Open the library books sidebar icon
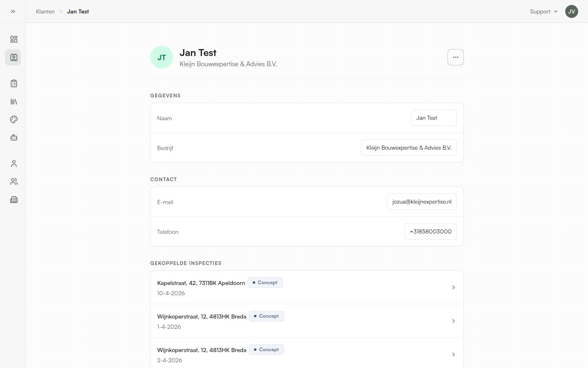The height and width of the screenshot is (368, 588). tap(14, 101)
